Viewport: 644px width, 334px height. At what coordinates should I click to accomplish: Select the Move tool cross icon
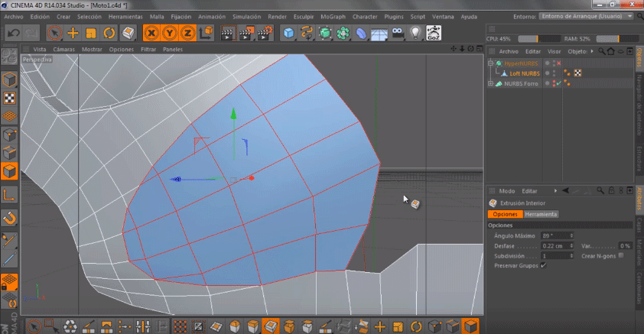[73, 32]
